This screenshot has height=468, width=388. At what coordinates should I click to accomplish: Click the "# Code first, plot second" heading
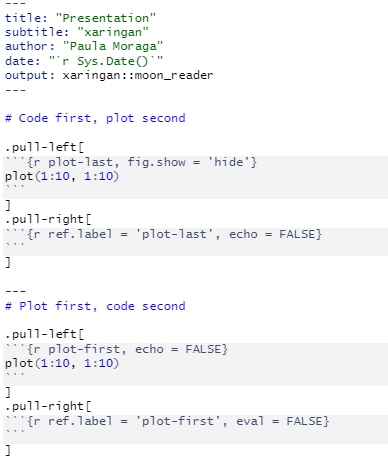click(95, 118)
